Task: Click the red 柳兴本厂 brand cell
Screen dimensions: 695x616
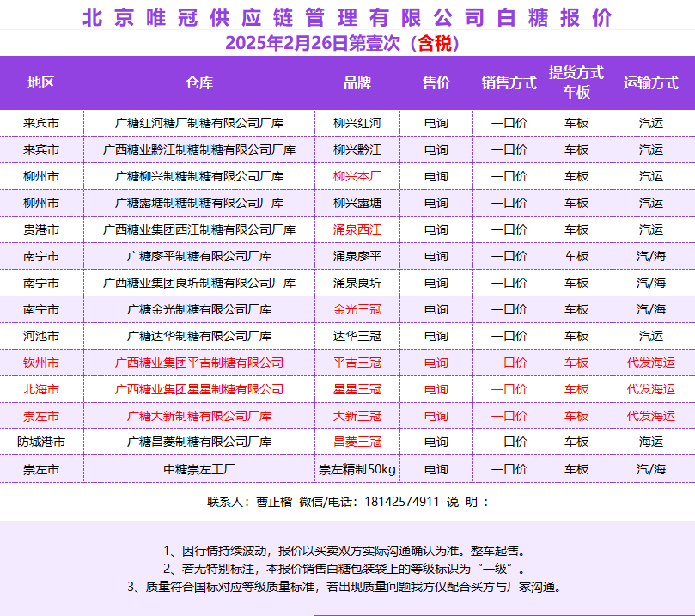Action: coord(357,176)
